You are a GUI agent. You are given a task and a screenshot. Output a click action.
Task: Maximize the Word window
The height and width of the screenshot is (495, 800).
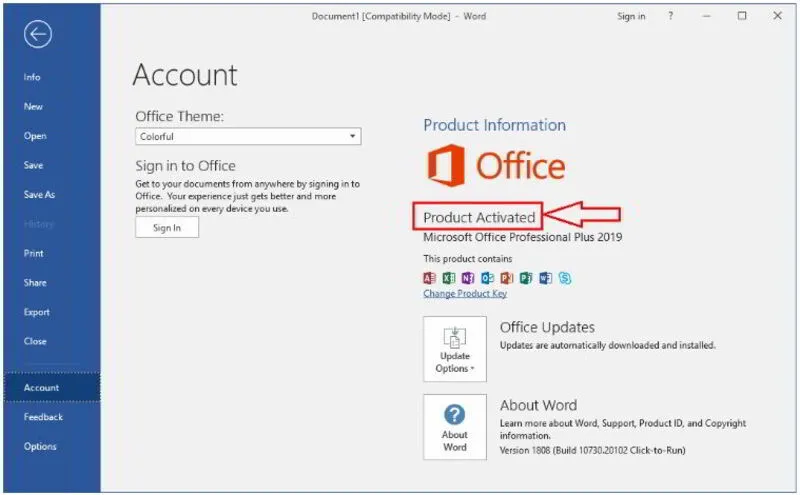742,16
